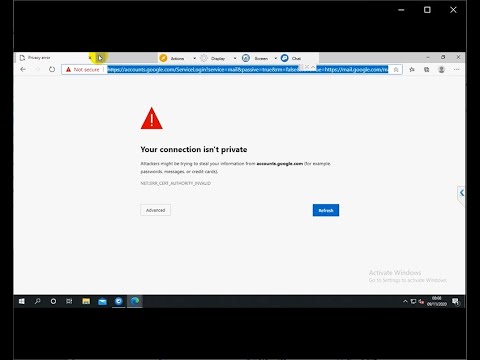Expand the Display dropdown arrow
Image resolution: width=480 pixels, height=360 pixels.
tap(235, 58)
